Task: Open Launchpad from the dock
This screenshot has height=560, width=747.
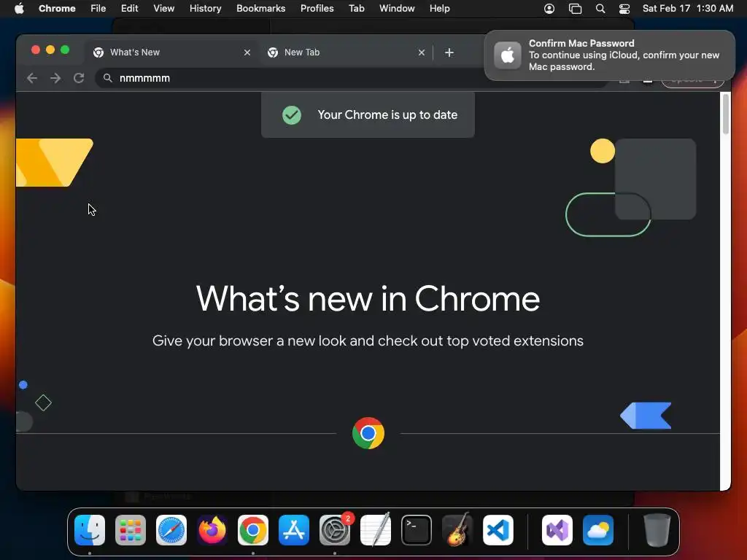Action: click(131, 530)
